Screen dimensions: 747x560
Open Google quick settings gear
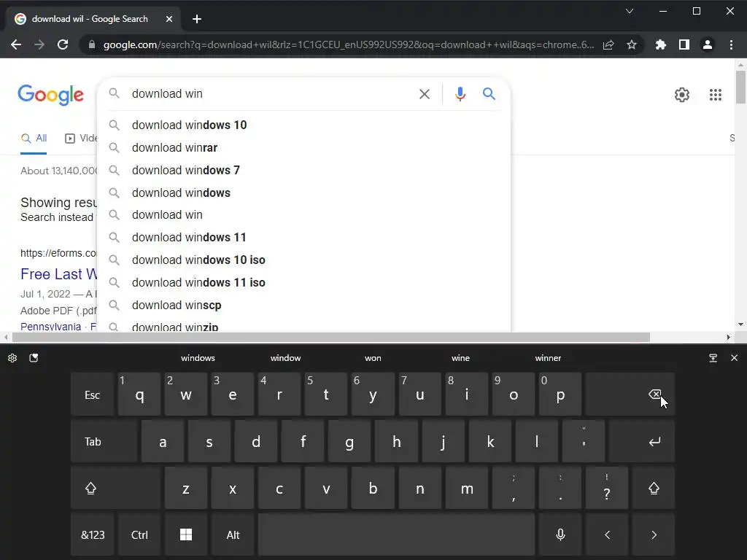[682, 95]
